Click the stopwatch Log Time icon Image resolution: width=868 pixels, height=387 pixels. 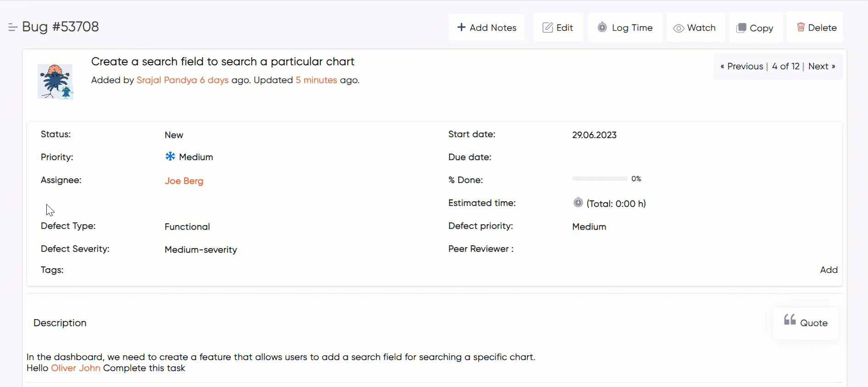point(602,28)
